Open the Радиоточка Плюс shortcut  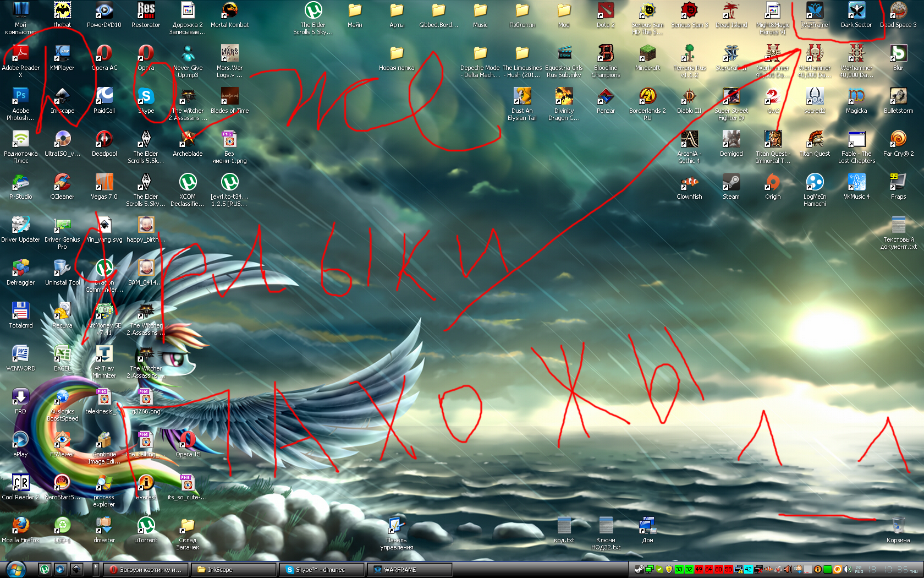20,148
